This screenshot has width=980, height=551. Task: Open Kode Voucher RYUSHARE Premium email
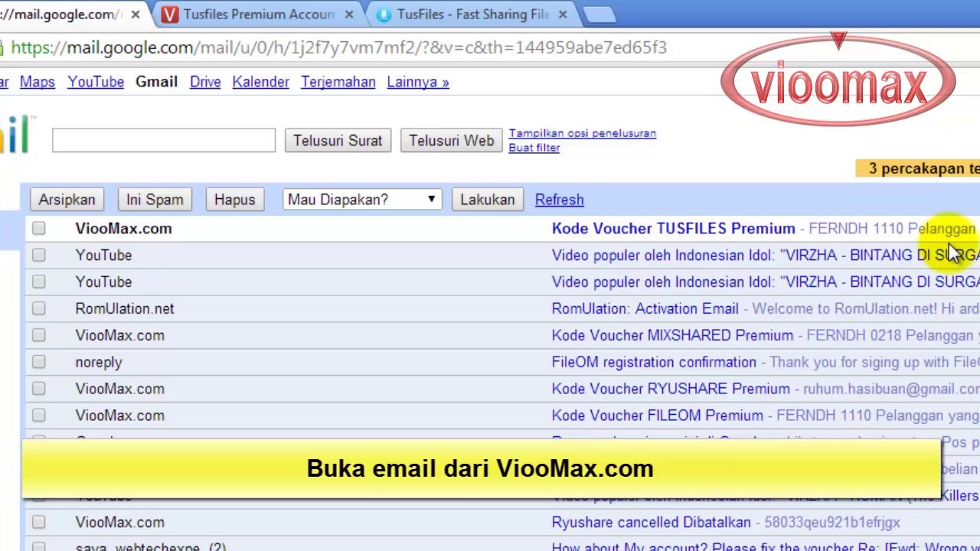pos(671,389)
